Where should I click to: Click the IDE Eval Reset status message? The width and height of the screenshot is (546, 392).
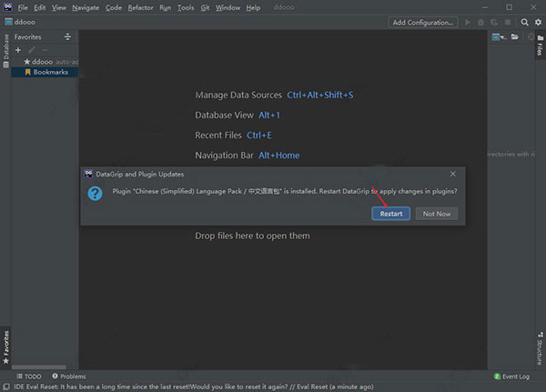click(x=194, y=387)
